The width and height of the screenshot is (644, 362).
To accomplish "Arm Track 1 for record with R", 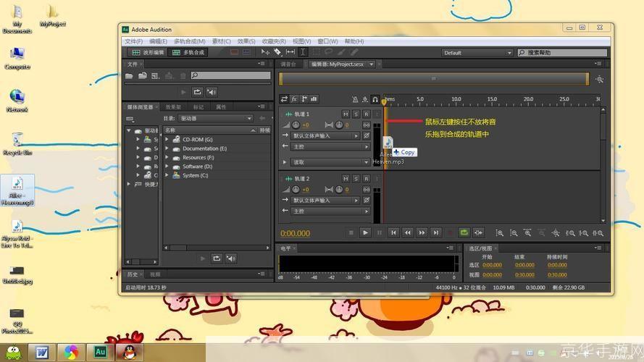I will pyautogui.click(x=367, y=114).
